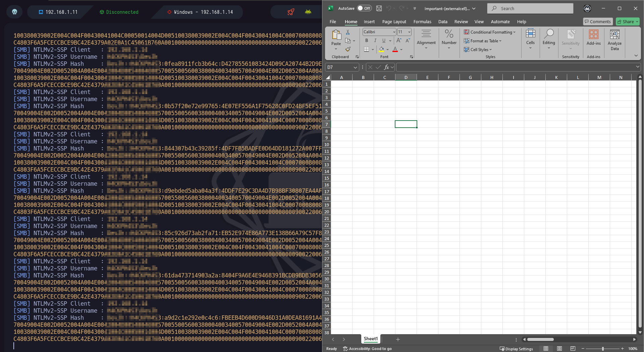Click Analyze Data in the ribbon
This screenshot has height=352, width=644.
(615, 40)
